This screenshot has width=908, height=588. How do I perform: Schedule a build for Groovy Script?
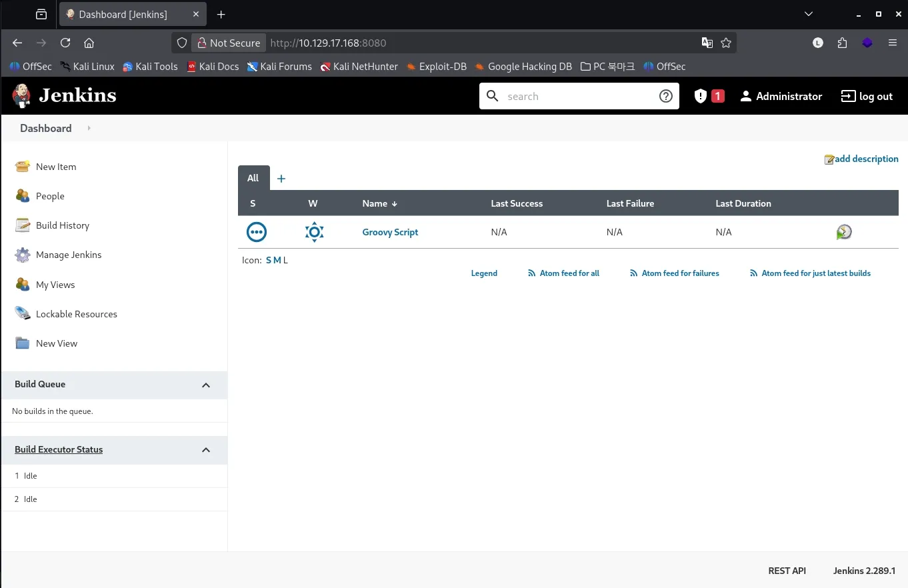pos(844,232)
